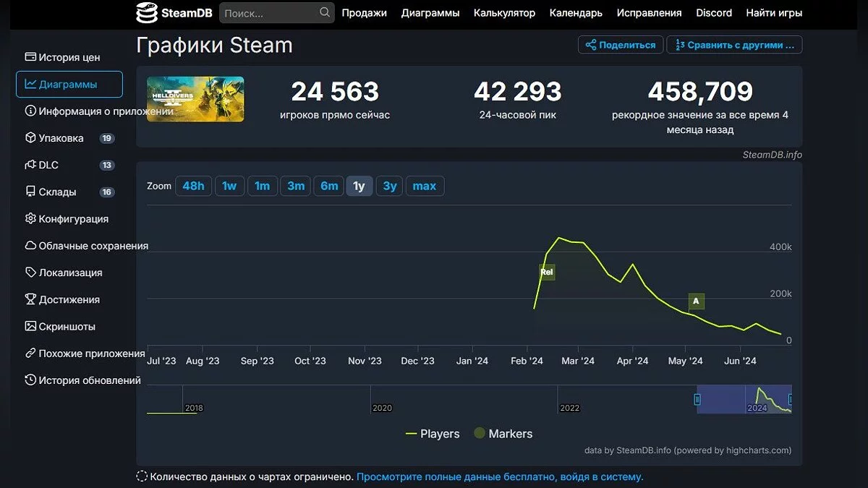Click the info icon for Информация о приложении
The width and height of the screenshot is (868, 488).
tap(30, 111)
